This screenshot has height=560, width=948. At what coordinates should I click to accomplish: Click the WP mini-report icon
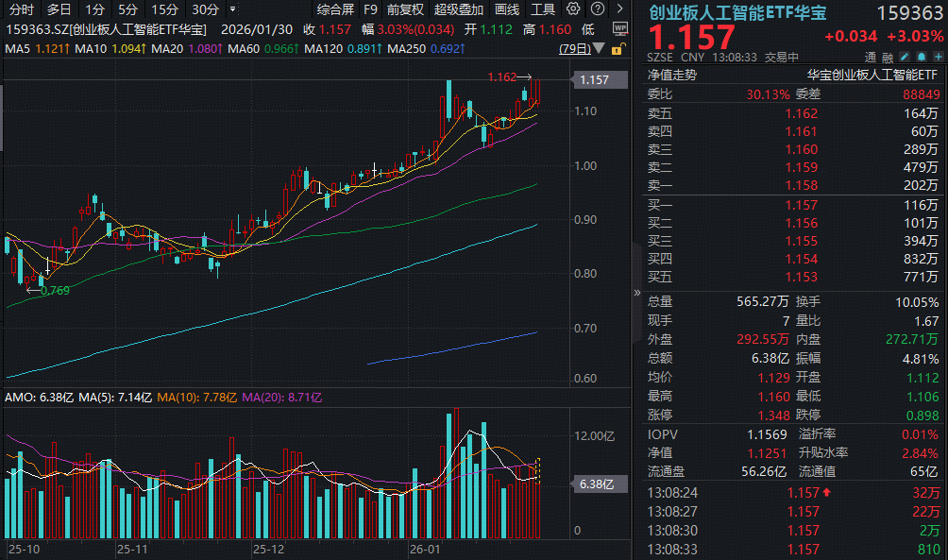click(620, 28)
